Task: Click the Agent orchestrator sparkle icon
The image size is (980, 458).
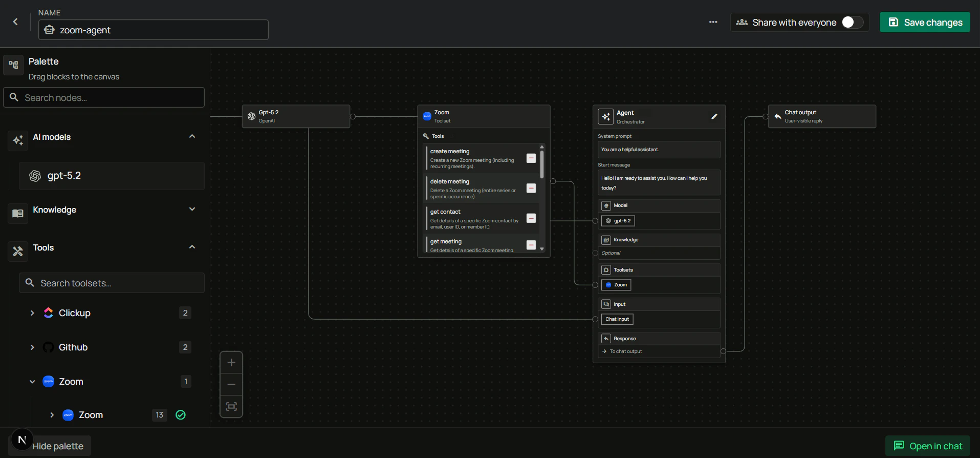Action: (606, 117)
